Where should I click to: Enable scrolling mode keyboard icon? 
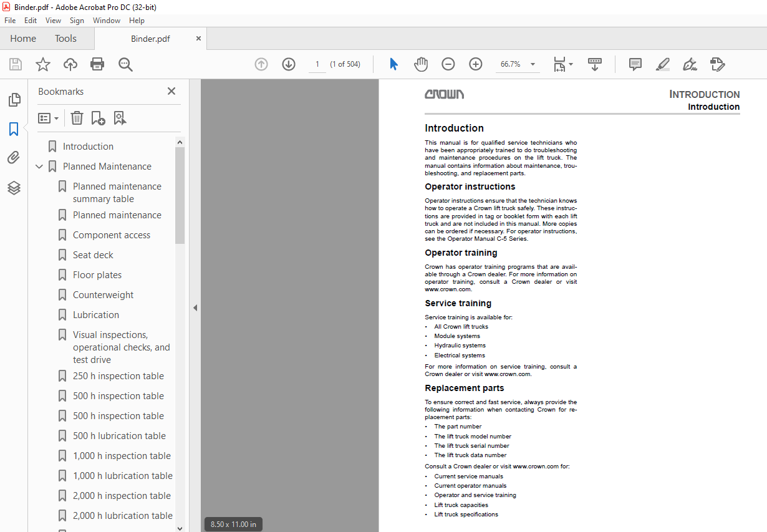pos(595,64)
